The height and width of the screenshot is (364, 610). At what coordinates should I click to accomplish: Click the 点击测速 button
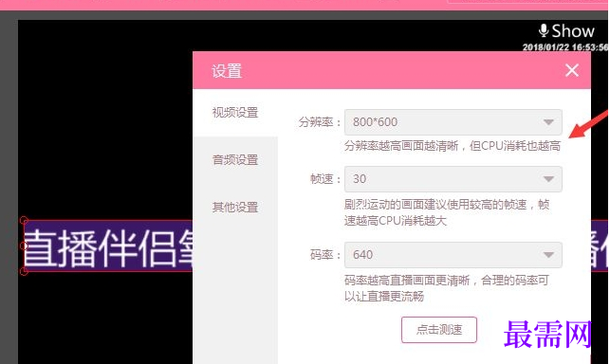[439, 330]
